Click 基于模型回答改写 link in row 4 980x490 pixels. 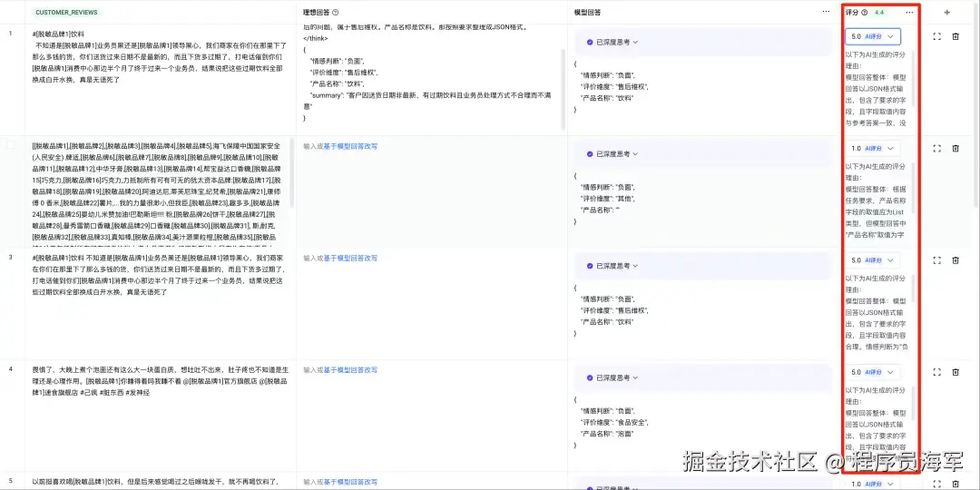point(350,370)
